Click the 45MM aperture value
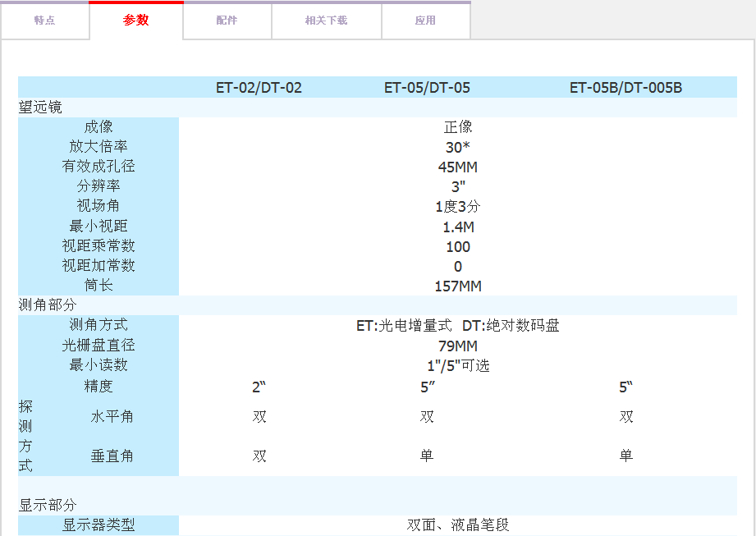This screenshot has width=756, height=536. tap(458, 167)
